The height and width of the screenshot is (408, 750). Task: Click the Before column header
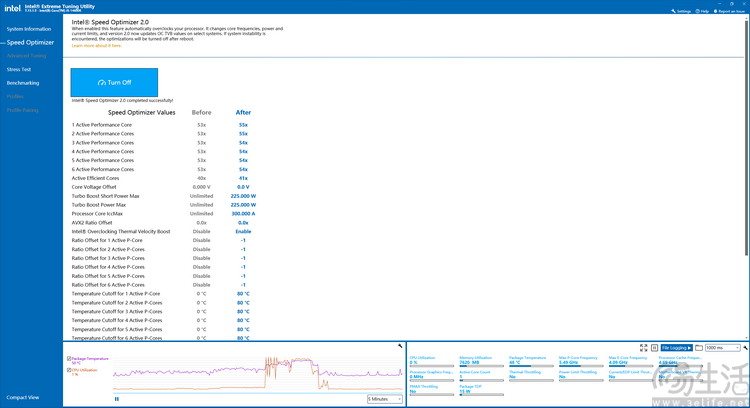point(201,112)
